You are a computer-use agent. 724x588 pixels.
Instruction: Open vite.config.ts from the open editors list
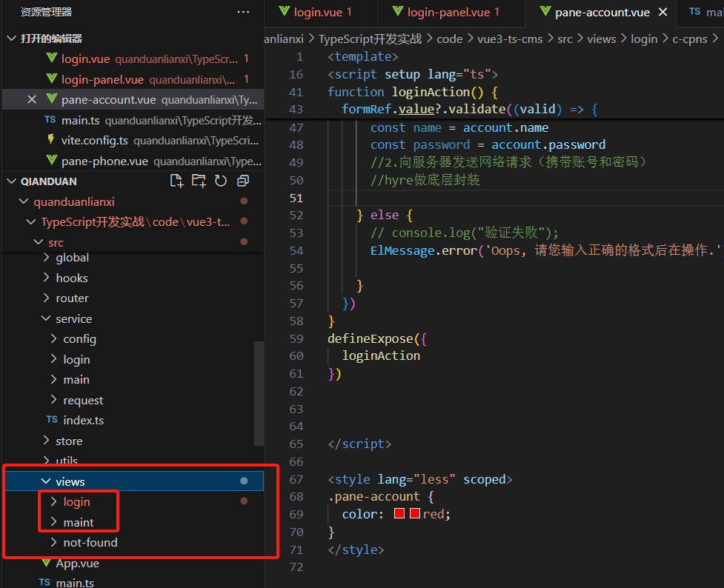(133, 141)
